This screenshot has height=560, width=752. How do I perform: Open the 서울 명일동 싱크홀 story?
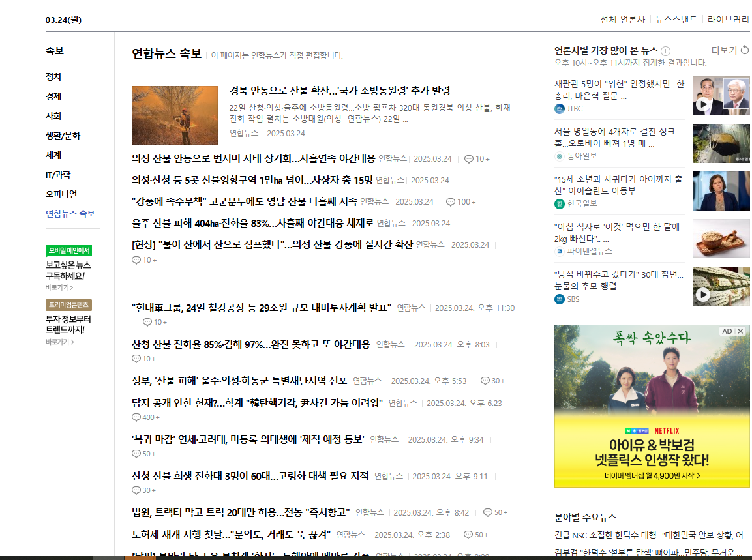click(615, 137)
